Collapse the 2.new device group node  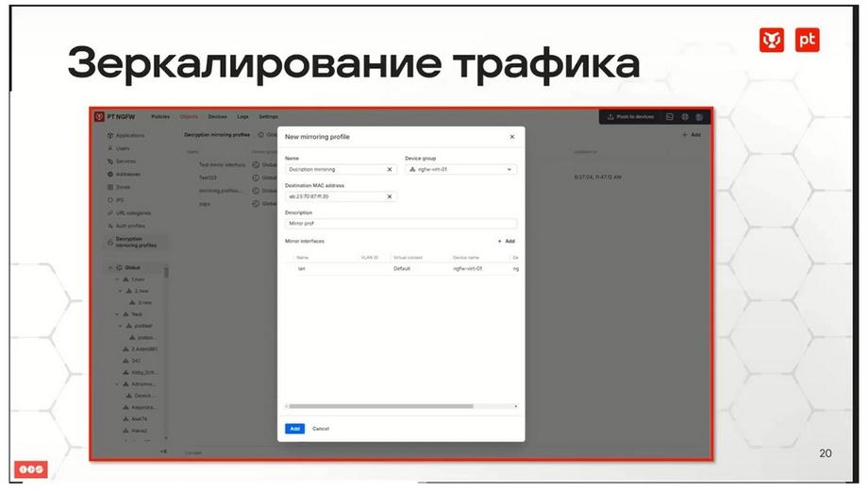pyautogui.click(x=120, y=291)
